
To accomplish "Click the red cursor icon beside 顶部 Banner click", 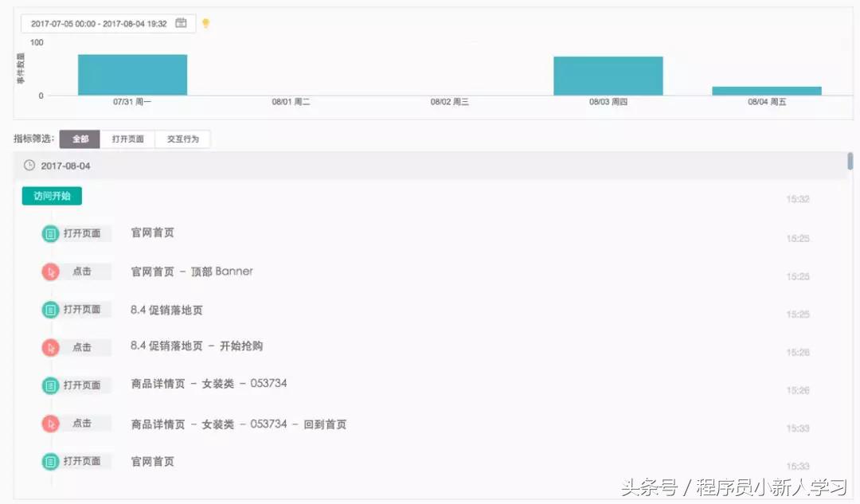I will tap(50, 271).
